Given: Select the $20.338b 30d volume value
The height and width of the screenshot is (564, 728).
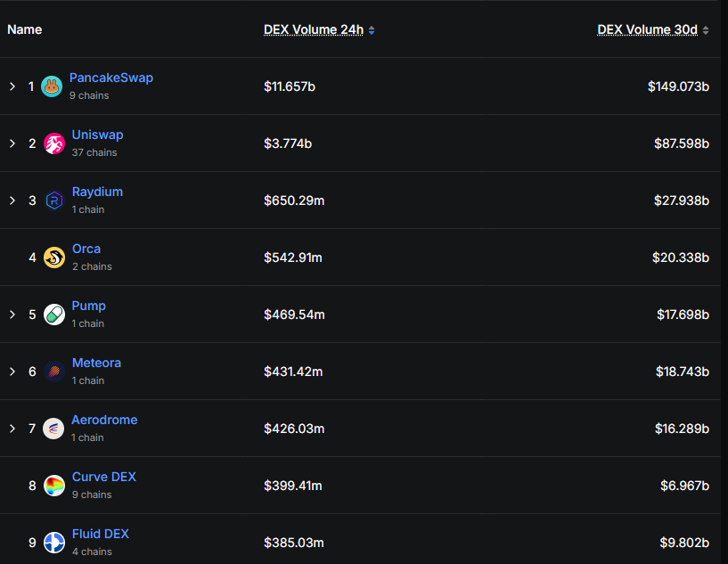Looking at the screenshot, I should tap(681, 257).
